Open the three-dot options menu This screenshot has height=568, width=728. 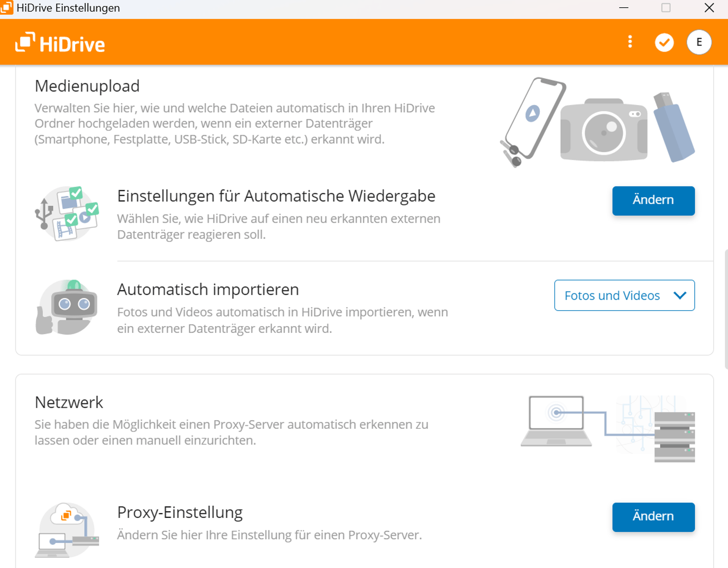point(630,42)
